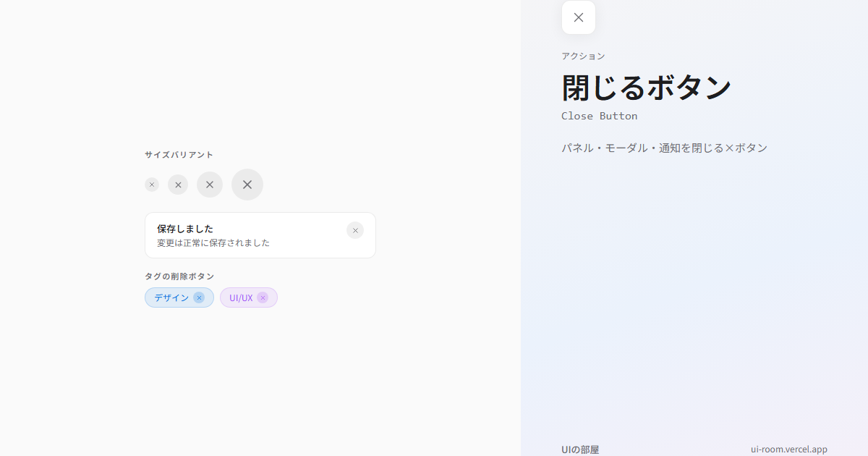
Task: Click the アクション category label
Action: 583,56
